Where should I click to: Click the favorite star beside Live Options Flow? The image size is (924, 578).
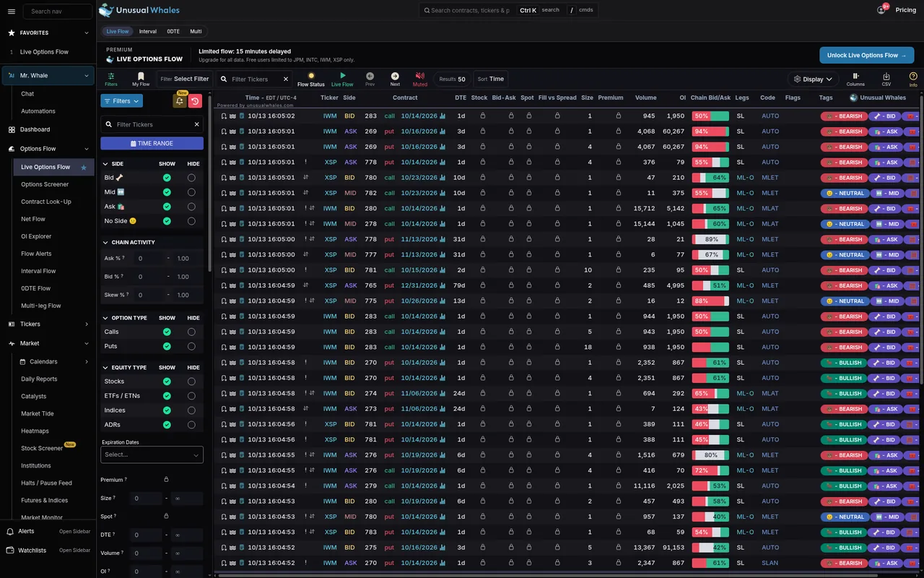point(84,168)
